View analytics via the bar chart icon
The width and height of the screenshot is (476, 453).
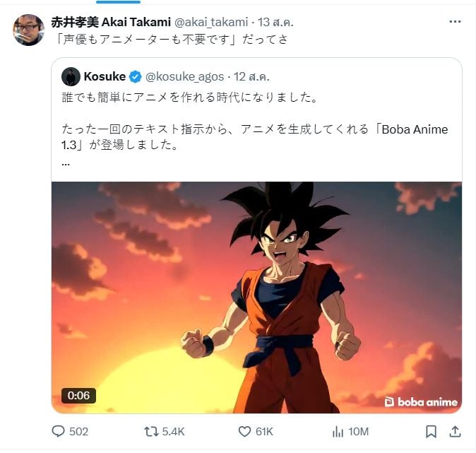click(338, 431)
